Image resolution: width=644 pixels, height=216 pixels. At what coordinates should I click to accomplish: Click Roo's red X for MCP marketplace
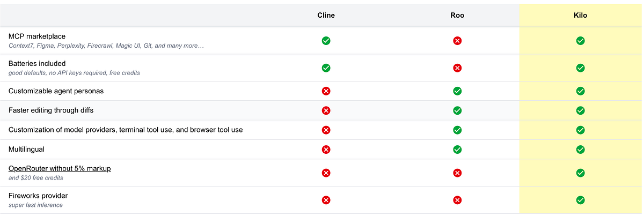pos(457,41)
